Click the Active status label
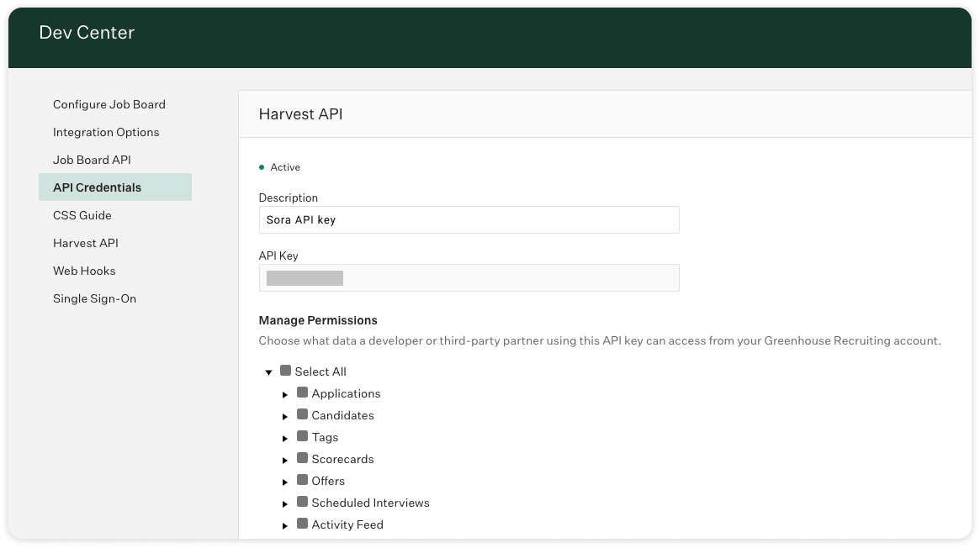The height and width of the screenshot is (548, 980). pyautogui.click(x=285, y=167)
